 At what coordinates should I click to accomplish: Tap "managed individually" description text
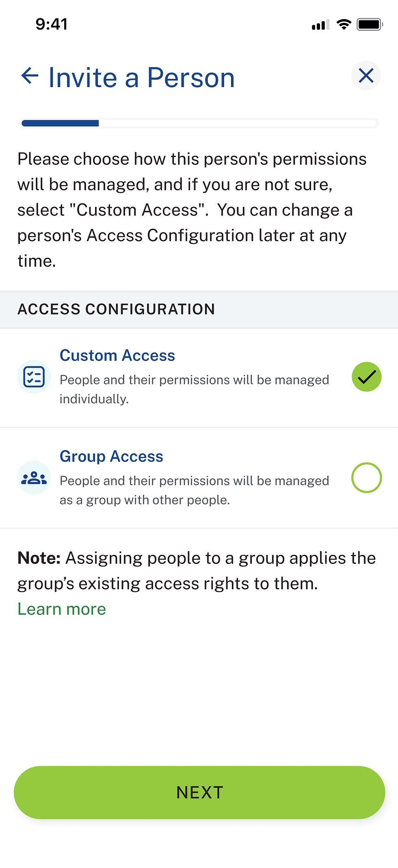194,389
